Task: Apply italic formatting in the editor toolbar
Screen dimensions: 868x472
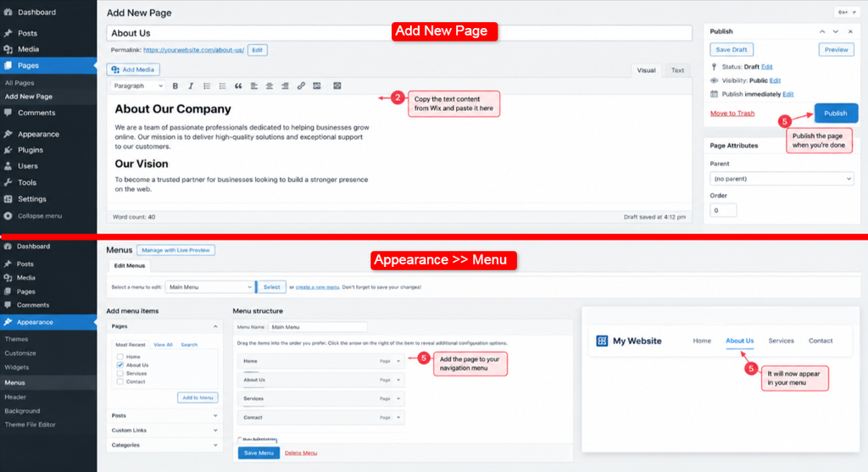Action: 191,86
